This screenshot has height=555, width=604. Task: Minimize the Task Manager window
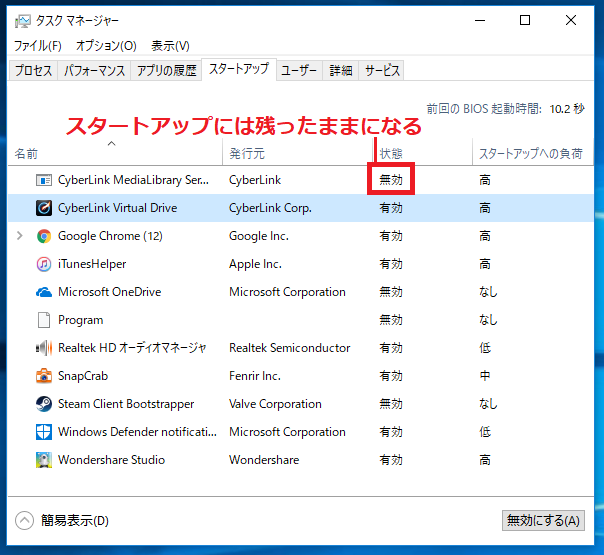click(480, 20)
